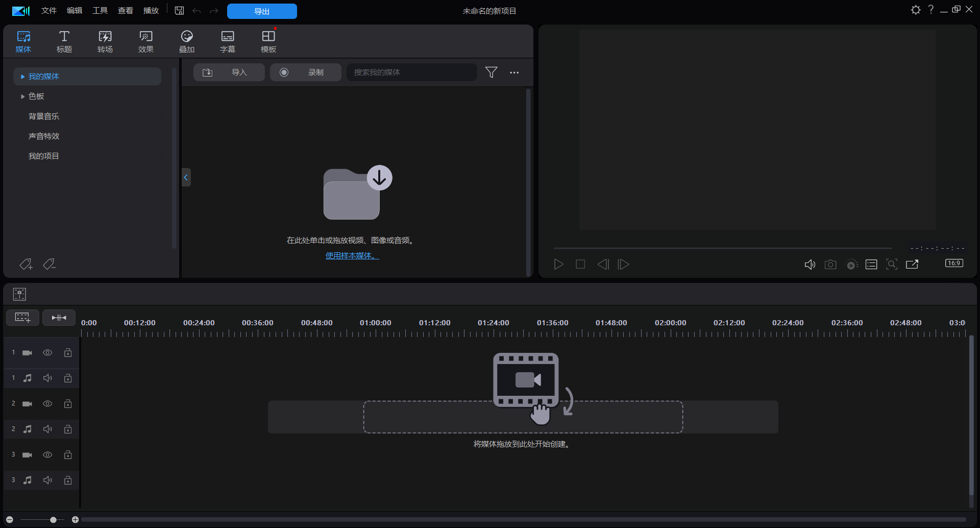Toggle visibility of video track 2

tap(47, 404)
